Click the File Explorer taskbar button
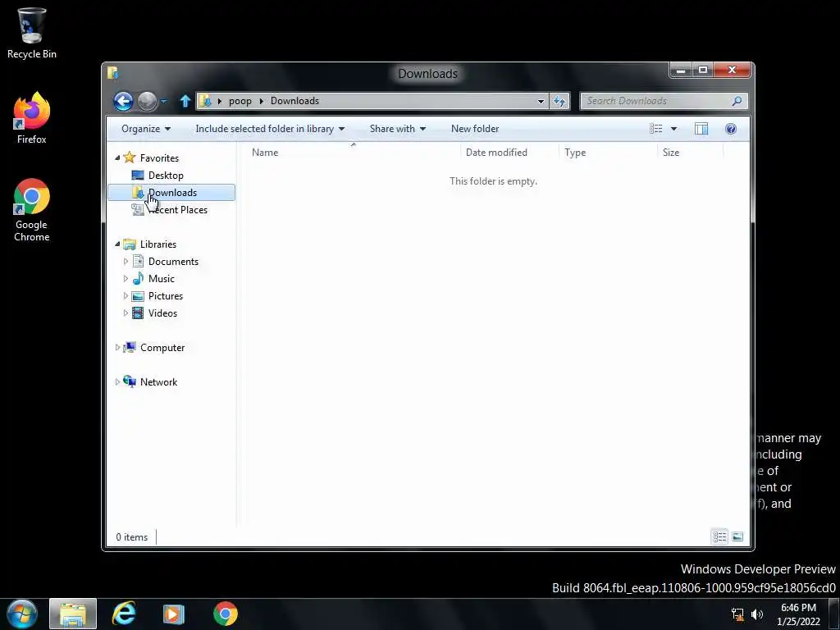840x630 pixels. pos(73,614)
